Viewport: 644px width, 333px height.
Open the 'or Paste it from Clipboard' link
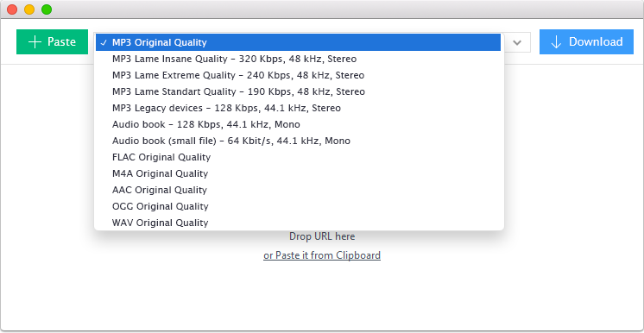(322, 255)
